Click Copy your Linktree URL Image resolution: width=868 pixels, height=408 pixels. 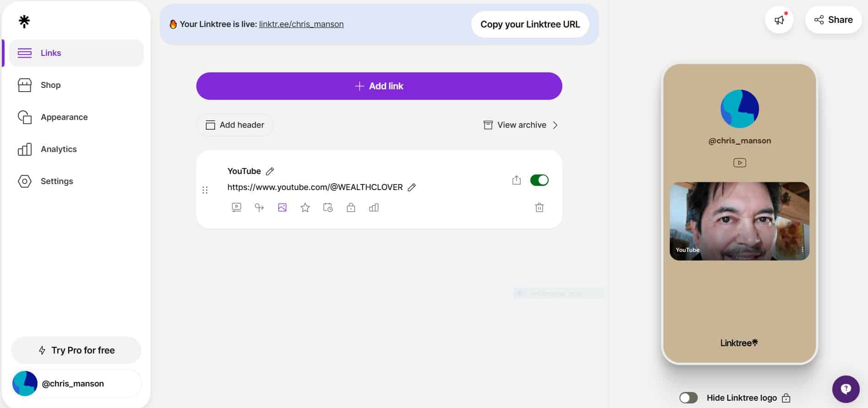(x=530, y=24)
